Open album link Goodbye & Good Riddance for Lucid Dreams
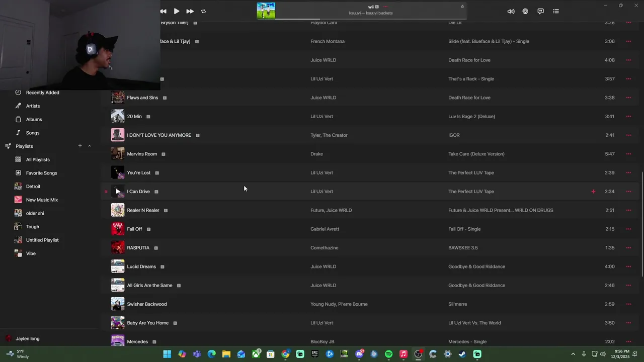Viewport: 644px width, 362px height. (477, 266)
